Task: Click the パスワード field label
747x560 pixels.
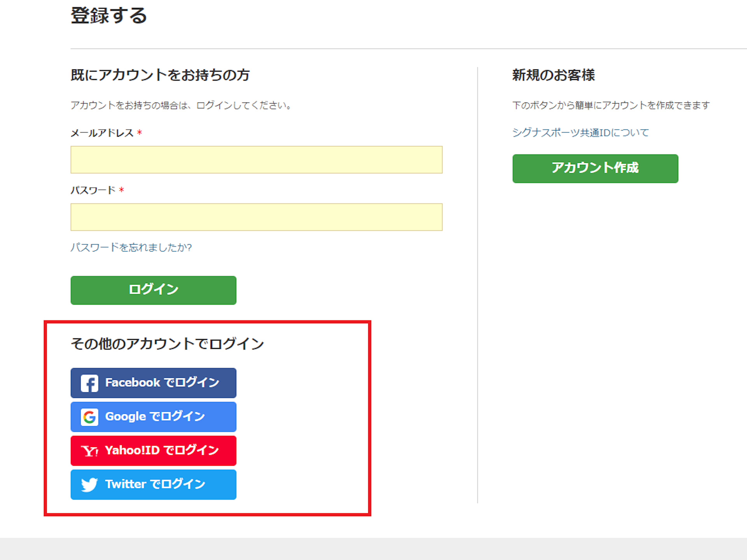Action: (93, 190)
